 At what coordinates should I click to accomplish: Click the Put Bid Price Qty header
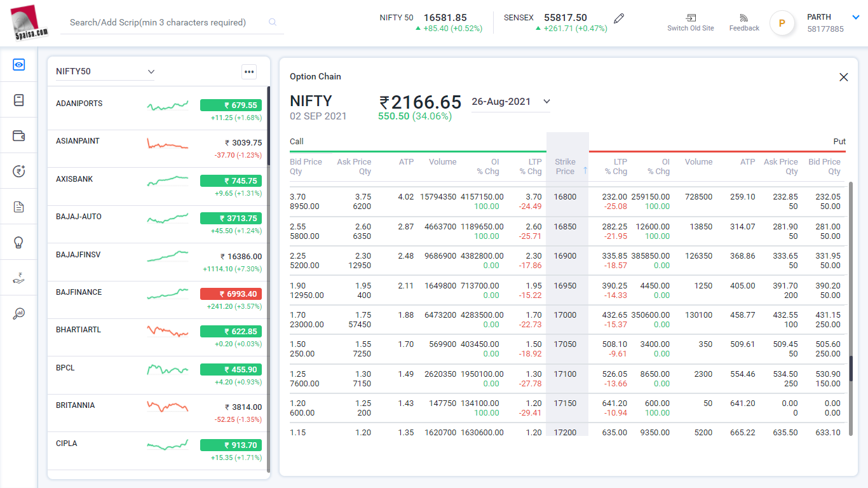click(824, 166)
